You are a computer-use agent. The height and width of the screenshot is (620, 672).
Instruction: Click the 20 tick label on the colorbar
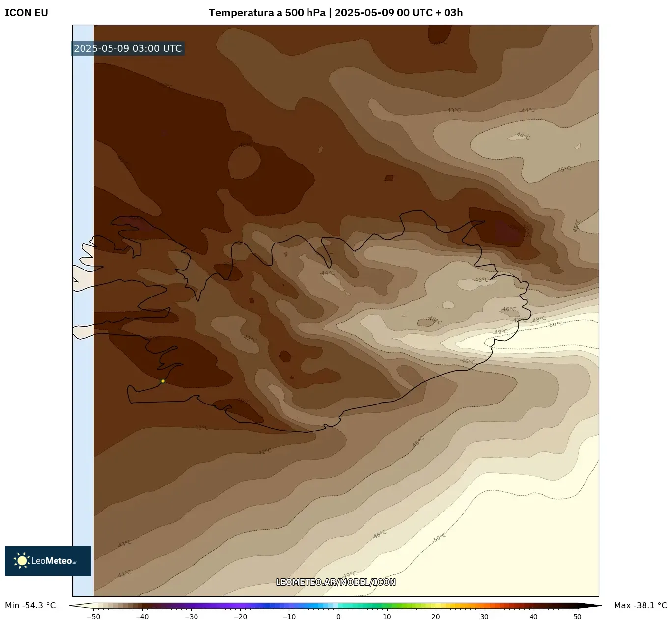pos(436,617)
